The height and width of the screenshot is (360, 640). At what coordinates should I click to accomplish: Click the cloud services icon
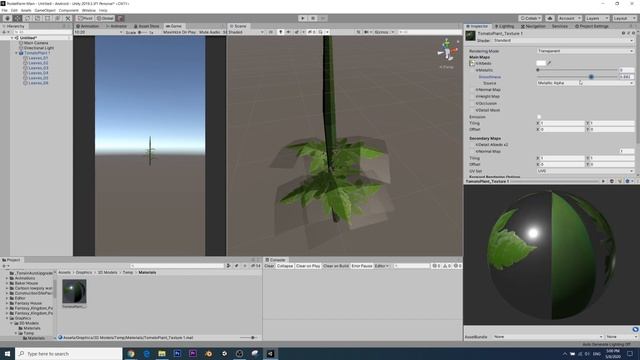click(549, 18)
